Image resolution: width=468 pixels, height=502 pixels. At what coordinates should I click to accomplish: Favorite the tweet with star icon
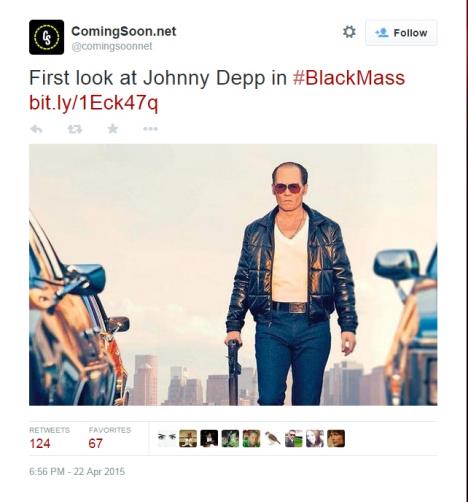click(113, 128)
